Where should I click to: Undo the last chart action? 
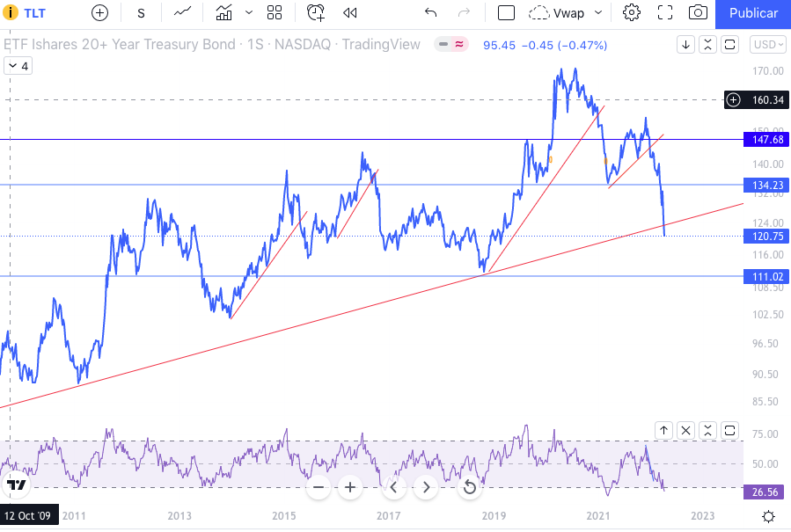430,13
